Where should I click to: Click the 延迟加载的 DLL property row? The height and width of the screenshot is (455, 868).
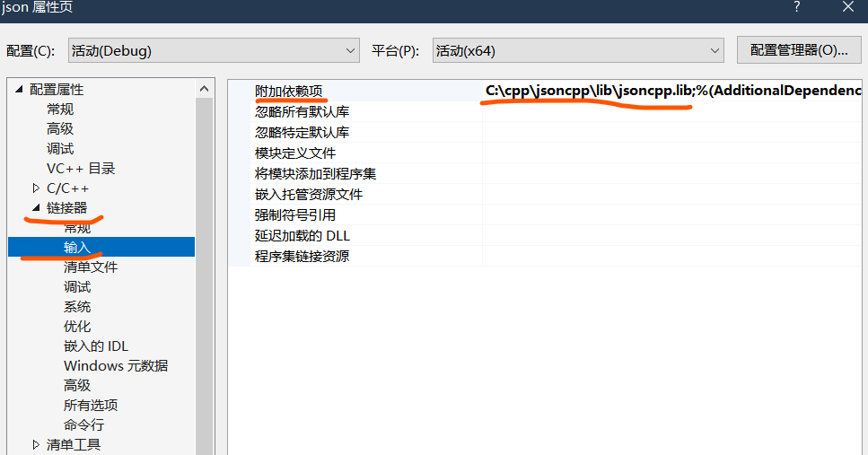pos(545,236)
